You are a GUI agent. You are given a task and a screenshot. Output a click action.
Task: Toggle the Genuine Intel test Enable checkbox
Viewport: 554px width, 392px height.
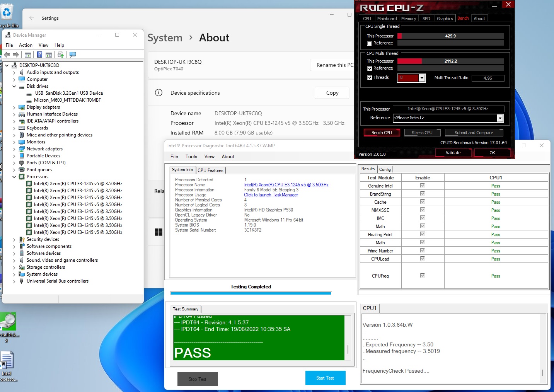(423, 186)
